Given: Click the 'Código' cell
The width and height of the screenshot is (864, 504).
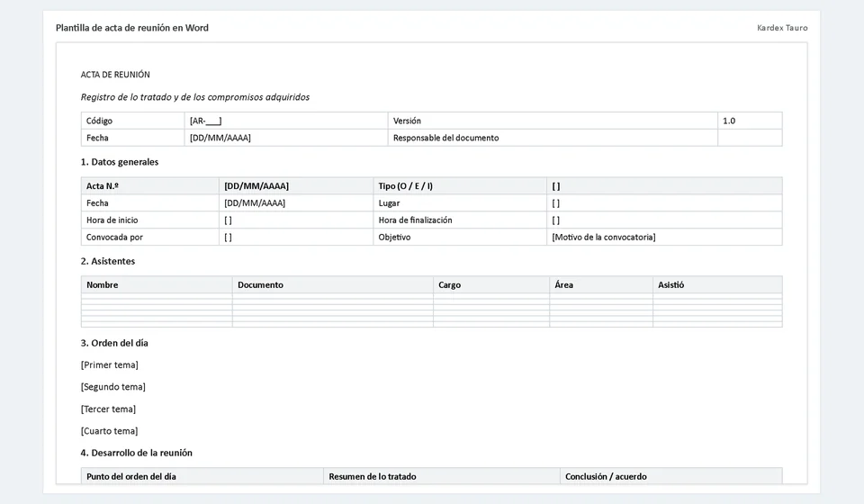Looking at the screenshot, I should tap(133, 121).
